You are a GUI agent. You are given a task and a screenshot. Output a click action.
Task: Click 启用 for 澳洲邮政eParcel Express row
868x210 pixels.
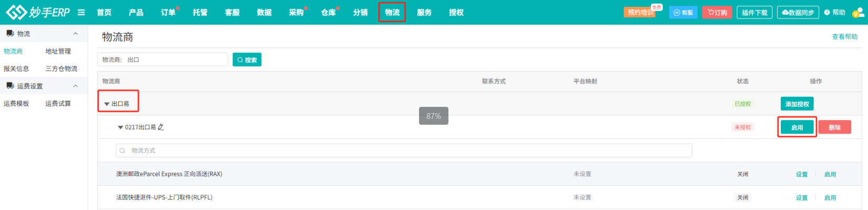tap(830, 174)
